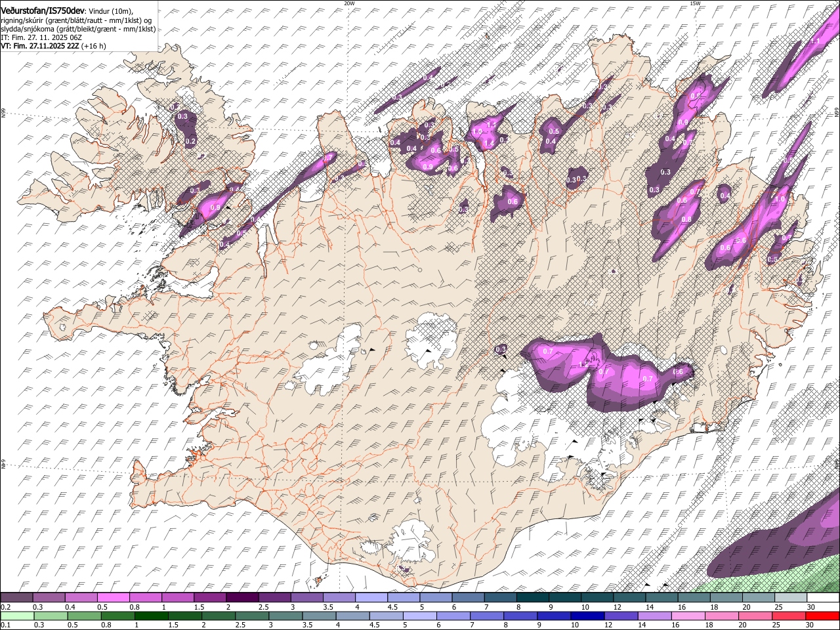Click the darkest green 1 swatch in the bottom legend row
The height and width of the screenshot is (630, 840).
(x=151, y=616)
